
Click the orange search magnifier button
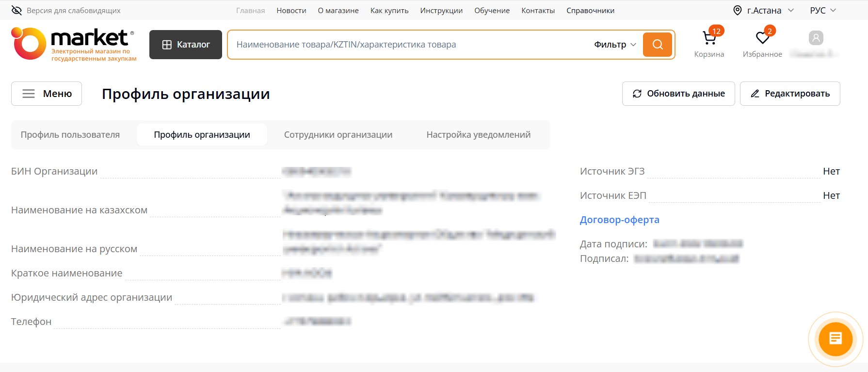pos(657,45)
